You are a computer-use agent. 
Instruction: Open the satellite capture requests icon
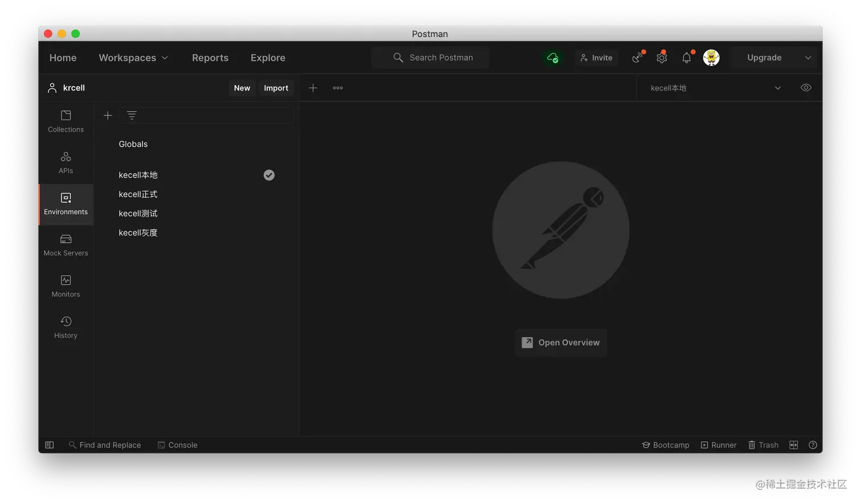(x=637, y=58)
